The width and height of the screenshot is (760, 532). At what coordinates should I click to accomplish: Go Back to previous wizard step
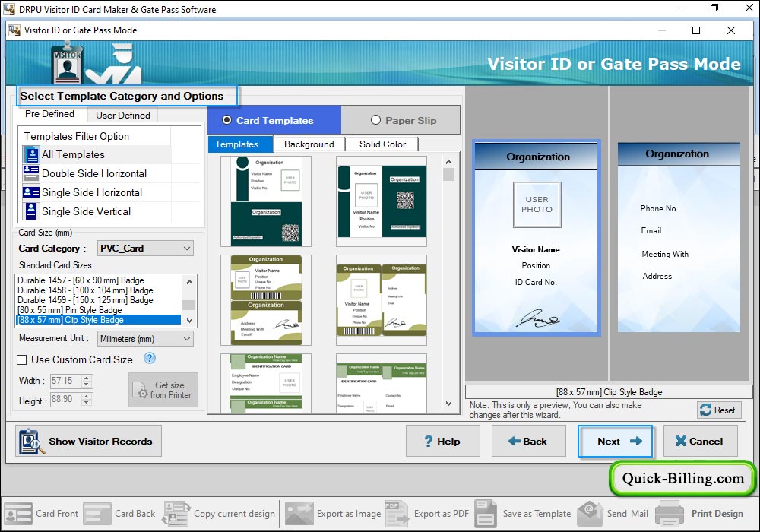coord(528,441)
